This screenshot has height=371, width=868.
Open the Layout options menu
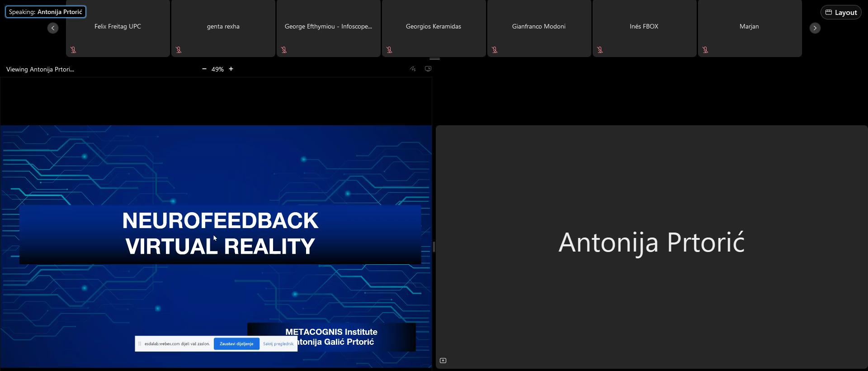(841, 12)
